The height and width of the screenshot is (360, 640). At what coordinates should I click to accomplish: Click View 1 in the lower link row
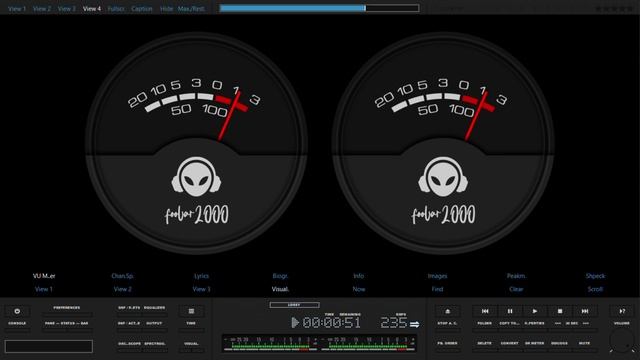point(44,289)
